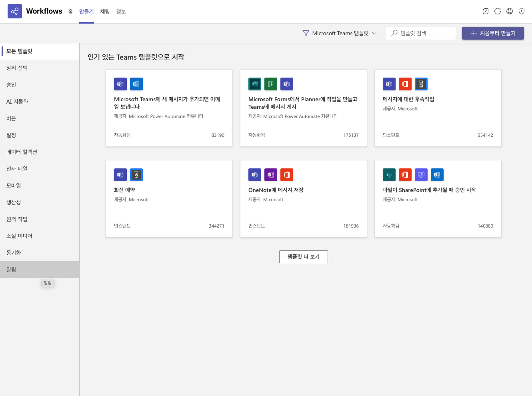Click the 인기 있는 Teams 템플릿으로 시작 heading
This screenshot has width=532, height=396.
[x=136, y=57]
